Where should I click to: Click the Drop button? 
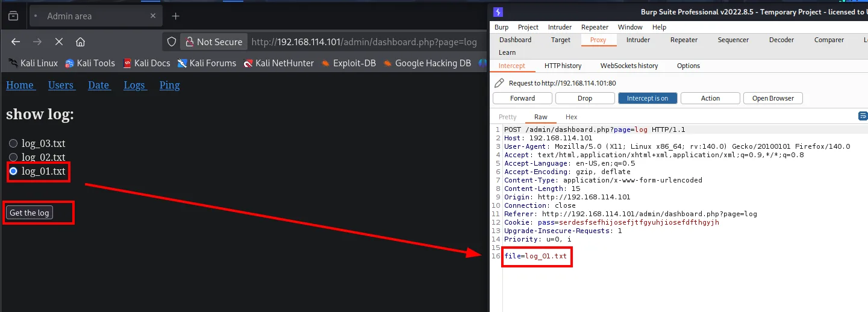coord(585,98)
